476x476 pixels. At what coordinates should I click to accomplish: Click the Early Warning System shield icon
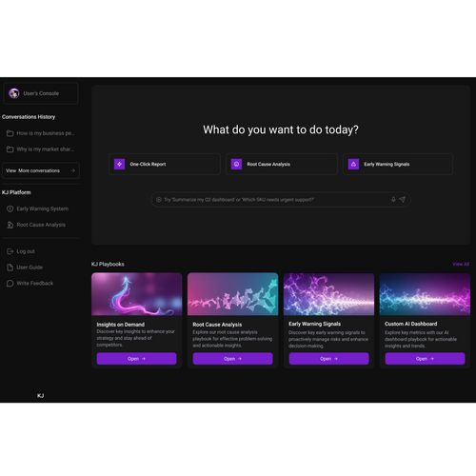(x=10, y=208)
